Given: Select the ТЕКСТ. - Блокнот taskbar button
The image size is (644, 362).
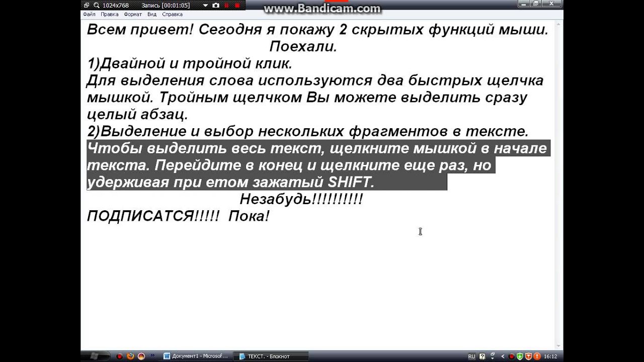Looking at the screenshot, I should [271, 356].
